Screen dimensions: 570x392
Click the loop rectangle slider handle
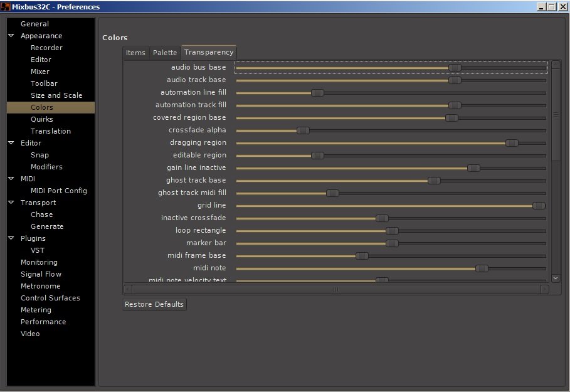click(x=392, y=231)
